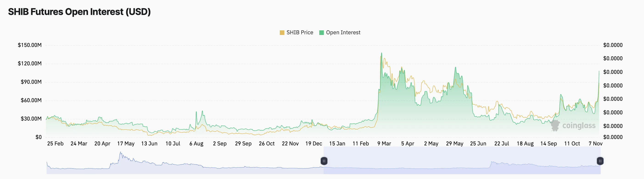The image size is (644, 179).
Task: Click the 7 Nov date label
Action: tap(596, 144)
